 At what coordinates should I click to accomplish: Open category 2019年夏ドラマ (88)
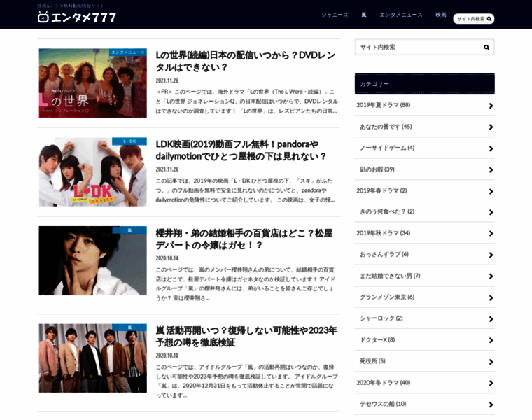383,105
